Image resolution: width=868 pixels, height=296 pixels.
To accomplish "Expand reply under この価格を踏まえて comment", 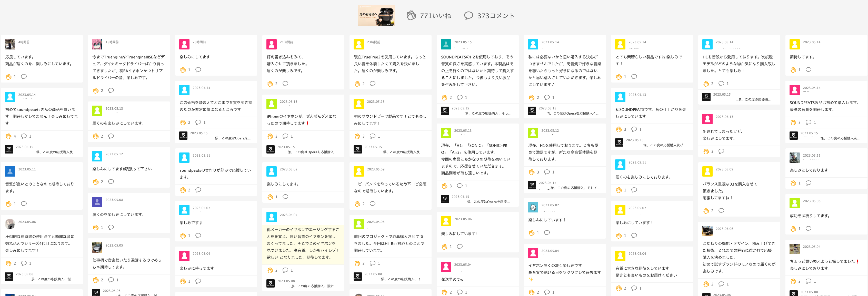I will click(x=233, y=138).
